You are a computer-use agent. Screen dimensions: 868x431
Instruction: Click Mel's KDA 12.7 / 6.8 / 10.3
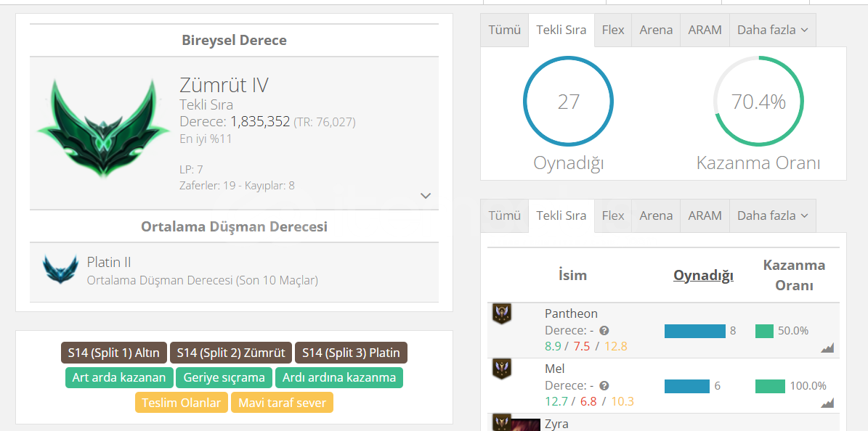[x=589, y=401]
